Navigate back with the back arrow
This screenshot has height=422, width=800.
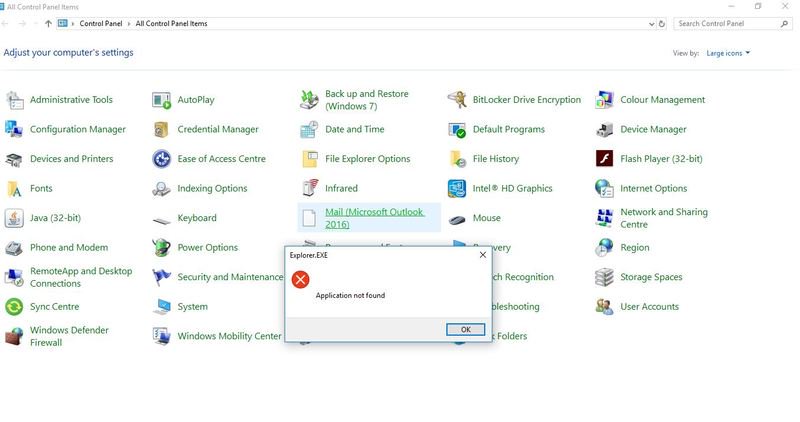(x=6, y=23)
